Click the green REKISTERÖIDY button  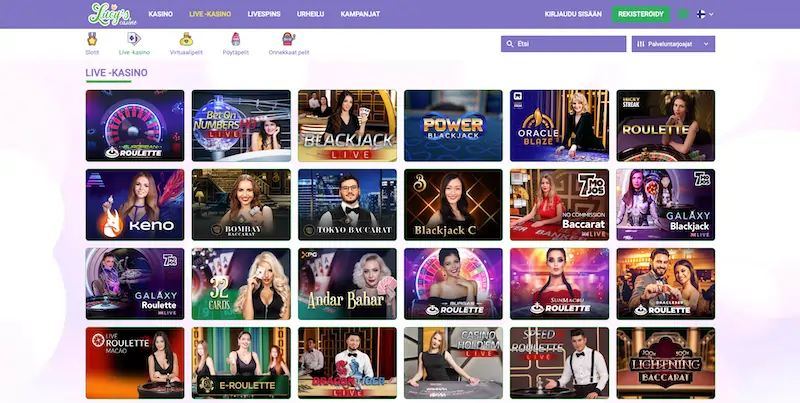pyautogui.click(x=641, y=14)
